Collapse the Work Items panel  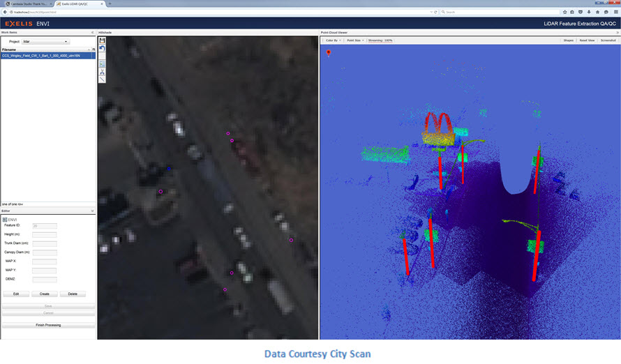(93, 33)
